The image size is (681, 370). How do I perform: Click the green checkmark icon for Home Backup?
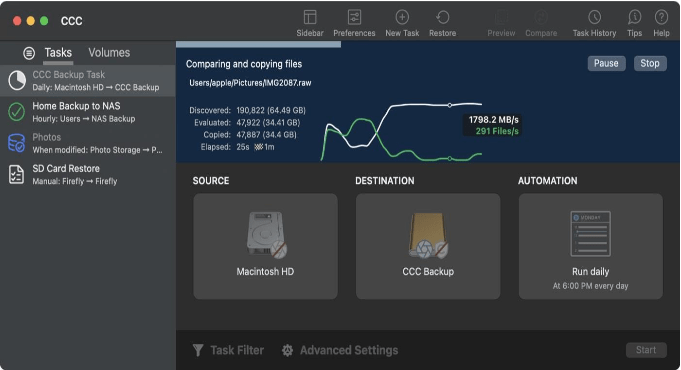click(x=17, y=112)
